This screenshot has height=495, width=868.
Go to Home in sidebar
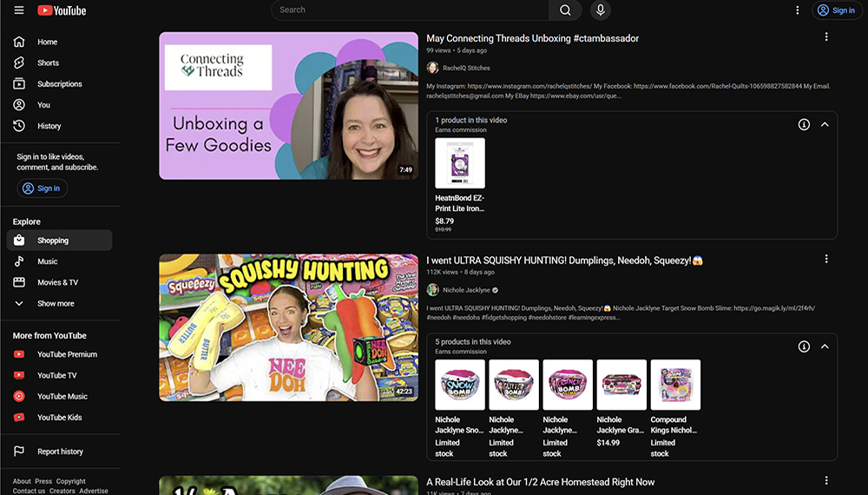[x=59, y=42]
